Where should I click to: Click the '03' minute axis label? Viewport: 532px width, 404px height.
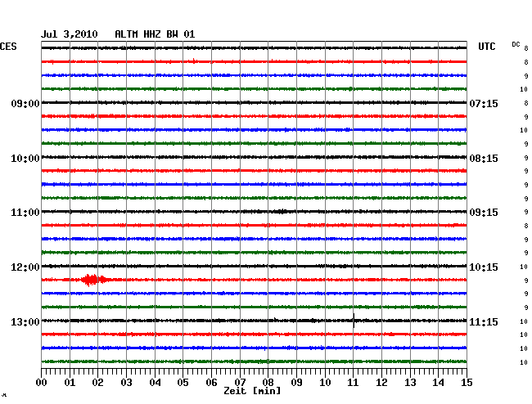coord(126,382)
